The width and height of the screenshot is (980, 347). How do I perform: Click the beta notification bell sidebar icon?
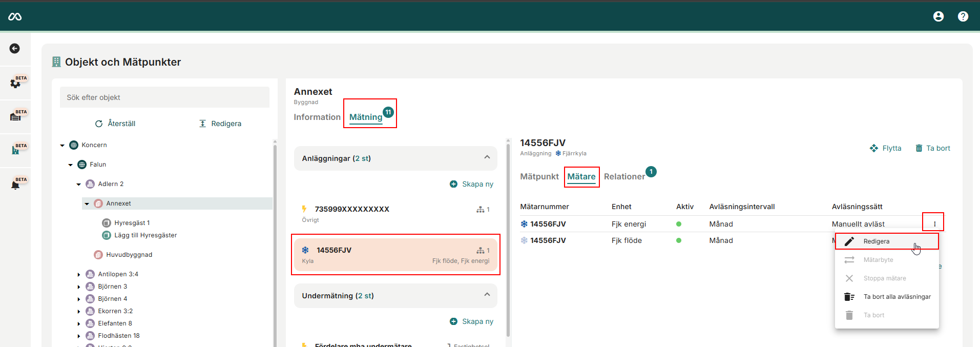pos(16,185)
